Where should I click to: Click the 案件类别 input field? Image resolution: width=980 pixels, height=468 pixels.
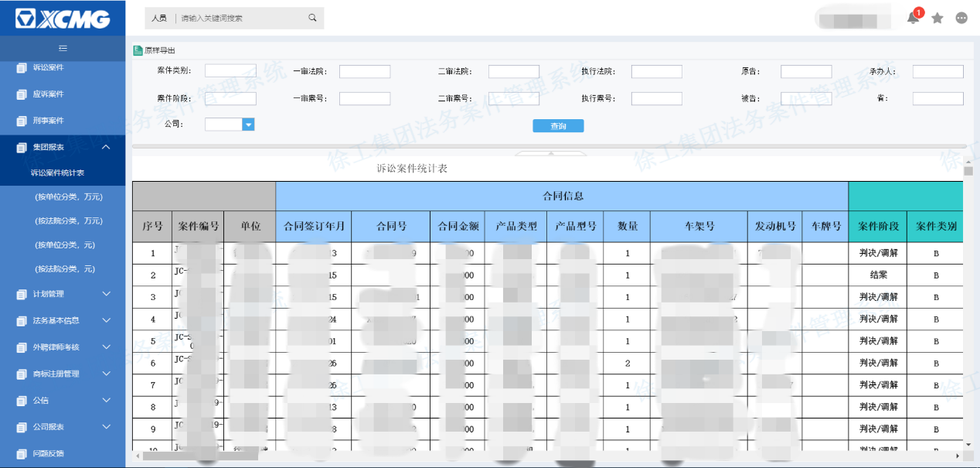[230, 71]
